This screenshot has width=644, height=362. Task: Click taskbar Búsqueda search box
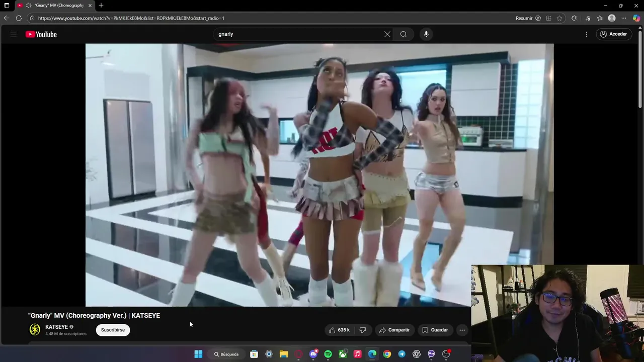click(226, 354)
